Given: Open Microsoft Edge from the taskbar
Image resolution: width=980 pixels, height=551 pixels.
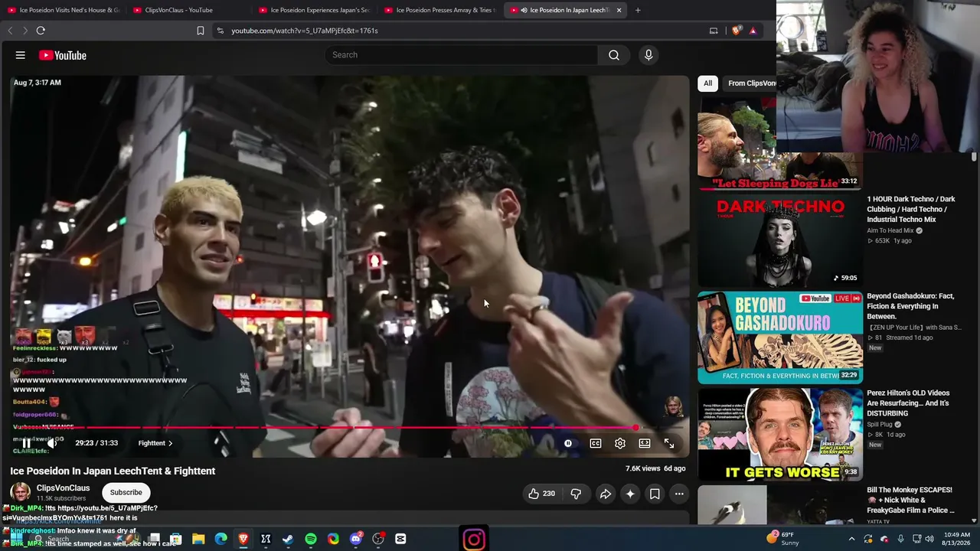Looking at the screenshot, I should coord(220,539).
